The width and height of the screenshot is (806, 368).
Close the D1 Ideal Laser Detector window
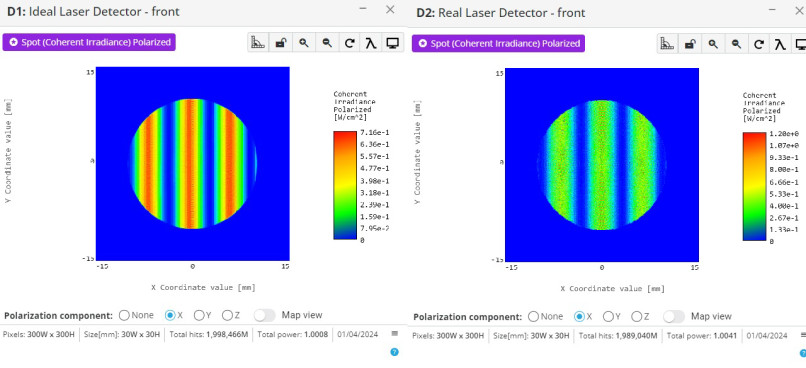point(390,9)
